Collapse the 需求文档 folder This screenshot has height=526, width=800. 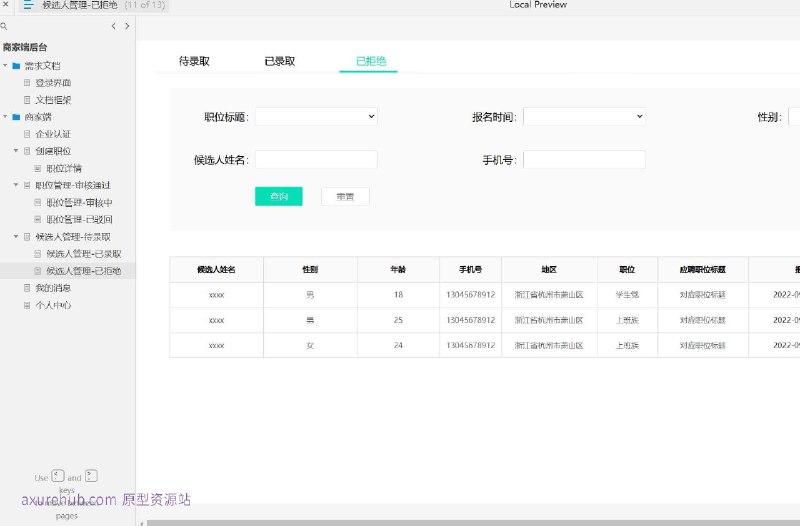click(x=5, y=66)
